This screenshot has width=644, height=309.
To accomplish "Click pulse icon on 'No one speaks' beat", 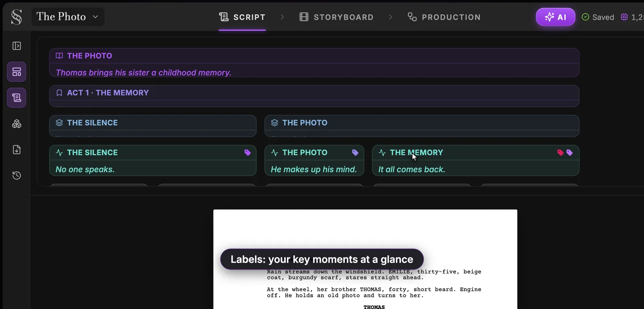I will click(59, 153).
